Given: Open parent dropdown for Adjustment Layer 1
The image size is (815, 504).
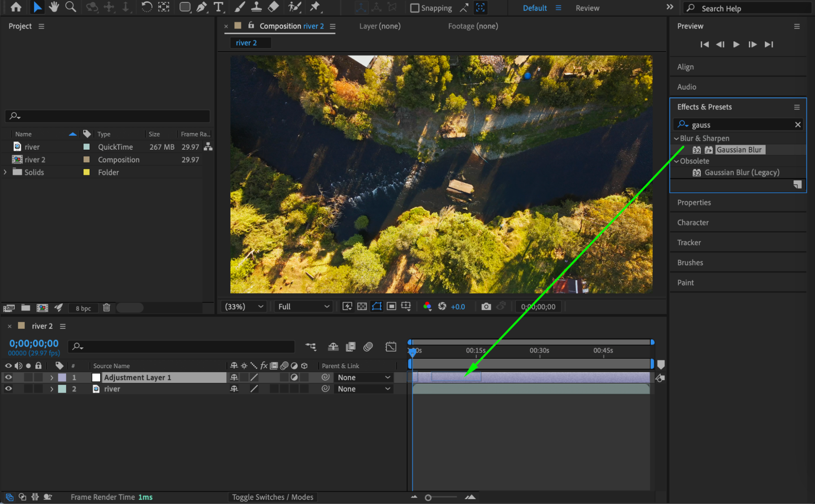Looking at the screenshot, I should 364,378.
